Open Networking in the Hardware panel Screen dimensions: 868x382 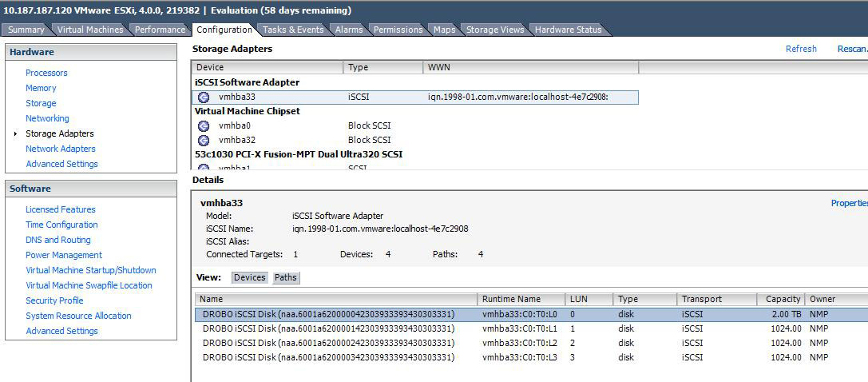point(47,118)
